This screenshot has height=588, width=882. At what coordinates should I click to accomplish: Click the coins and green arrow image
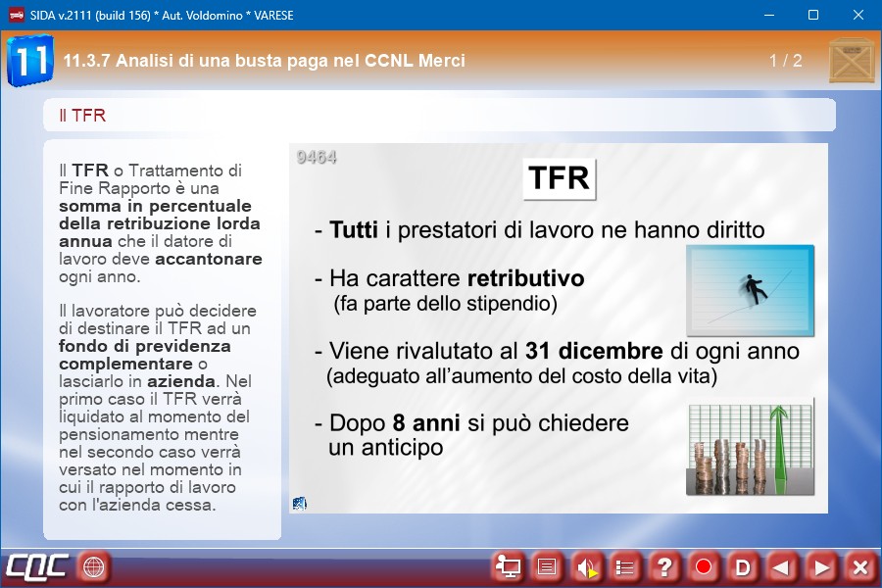pos(750,451)
